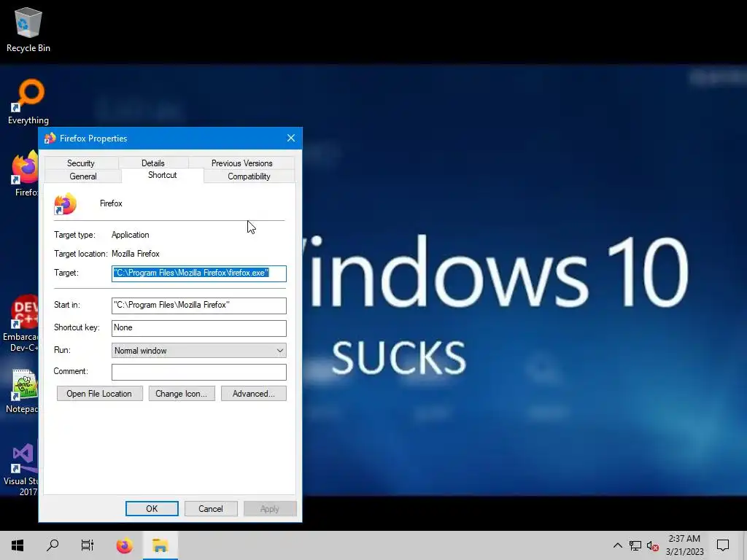Open the network status tray icon
Viewport: 747px width, 560px height.
(635, 545)
